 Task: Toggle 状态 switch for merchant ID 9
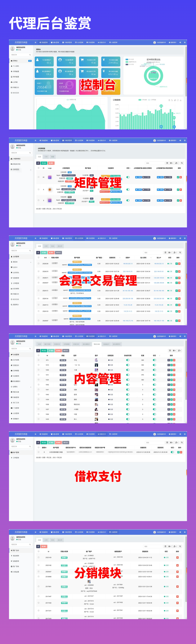pos(172,452)
